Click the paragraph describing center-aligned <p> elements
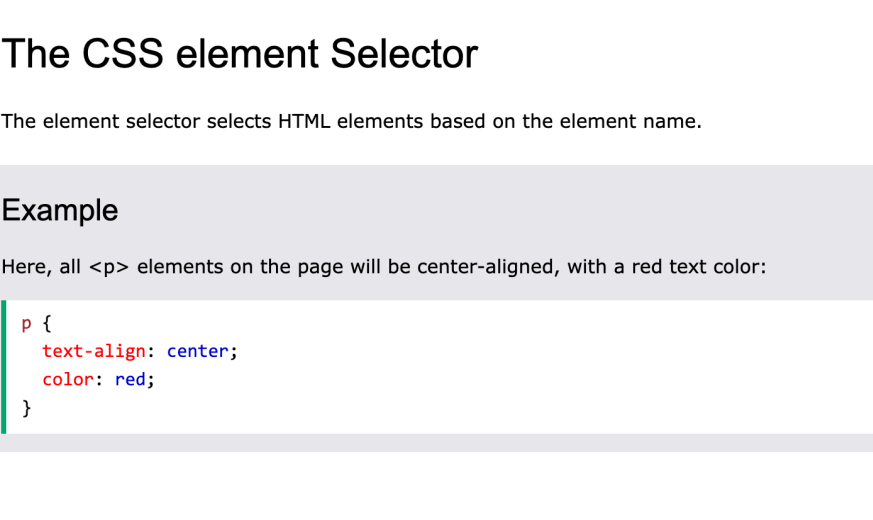873x520 pixels. coord(384,267)
